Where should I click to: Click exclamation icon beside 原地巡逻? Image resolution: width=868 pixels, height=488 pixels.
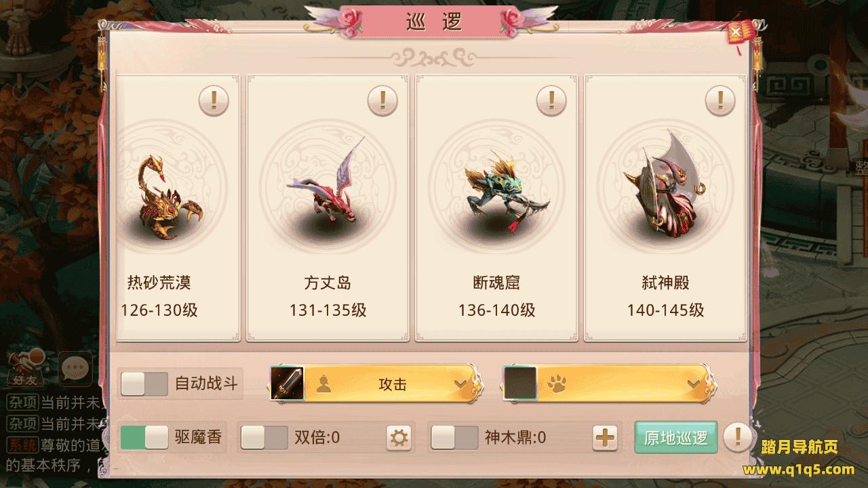tap(737, 437)
